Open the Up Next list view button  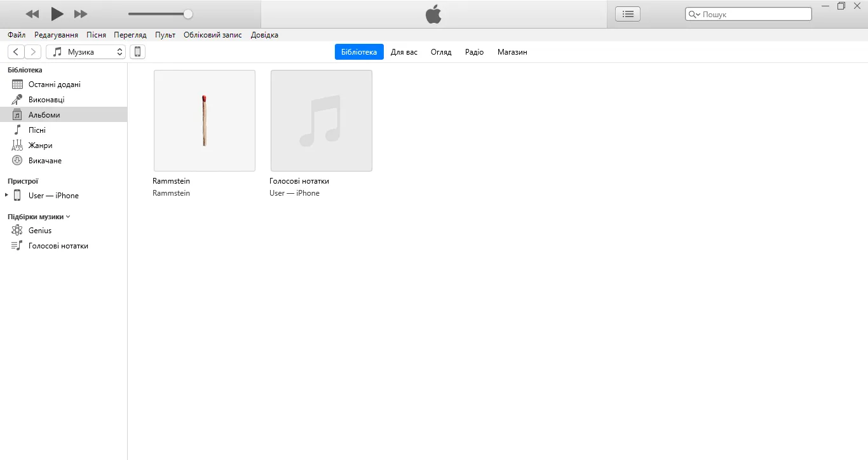pos(628,14)
